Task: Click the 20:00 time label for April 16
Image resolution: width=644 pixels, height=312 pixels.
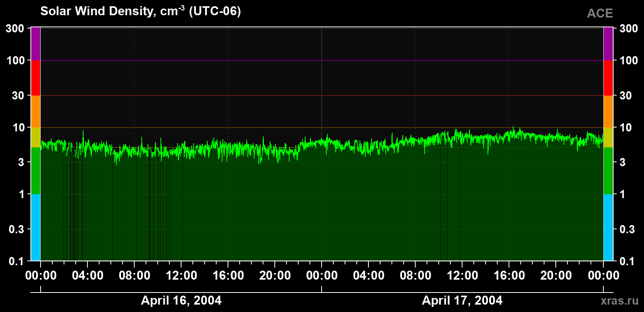Action: (x=275, y=276)
